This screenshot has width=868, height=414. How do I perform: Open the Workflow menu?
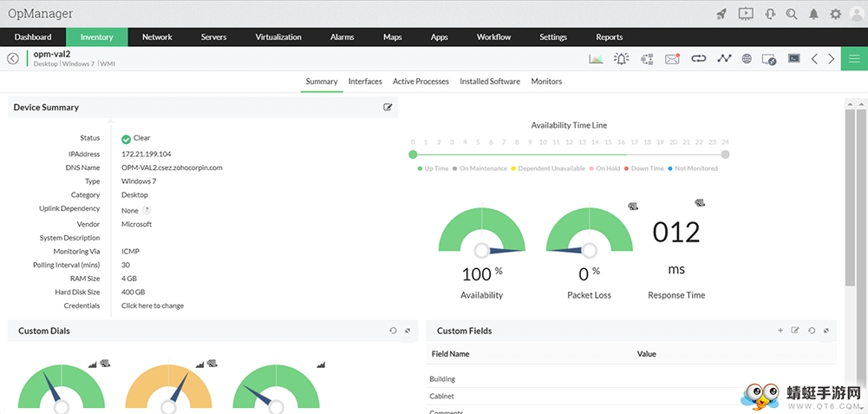pyautogui.click(x=493, y=37)
